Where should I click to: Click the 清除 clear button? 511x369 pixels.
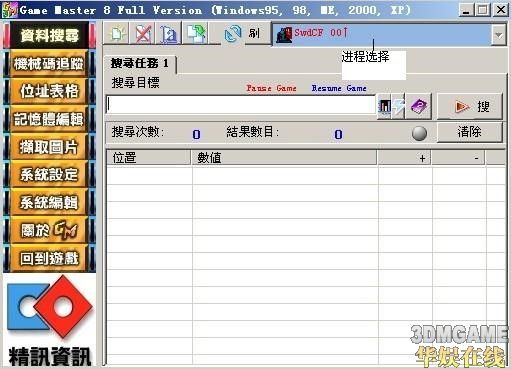click(470, 132)
